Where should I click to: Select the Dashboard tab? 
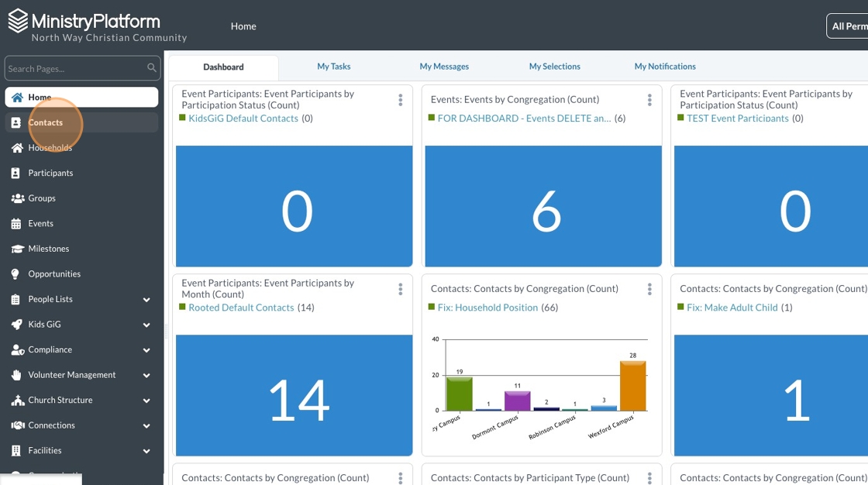(223, 67)
